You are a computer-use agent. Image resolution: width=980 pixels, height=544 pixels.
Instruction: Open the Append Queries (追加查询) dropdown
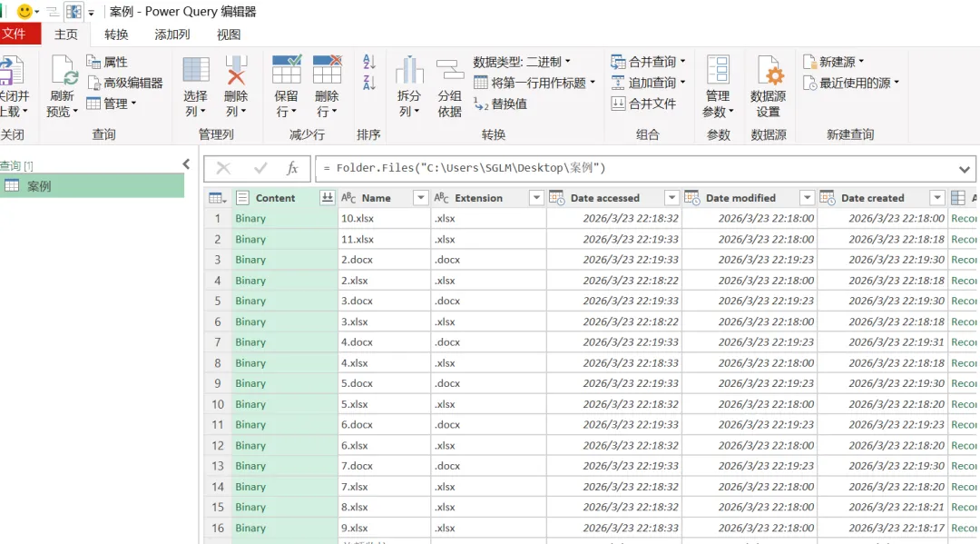[648, 83]
